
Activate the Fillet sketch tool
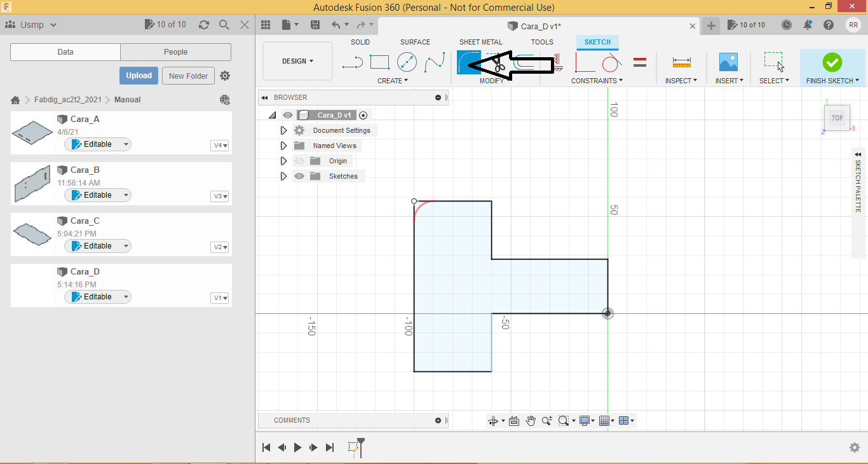coord(468,62)
